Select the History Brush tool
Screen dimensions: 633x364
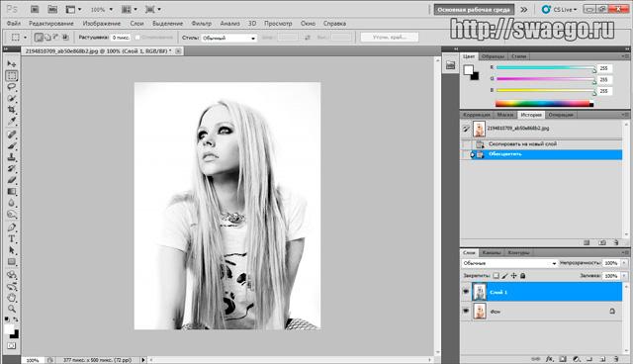click(11, 168)
